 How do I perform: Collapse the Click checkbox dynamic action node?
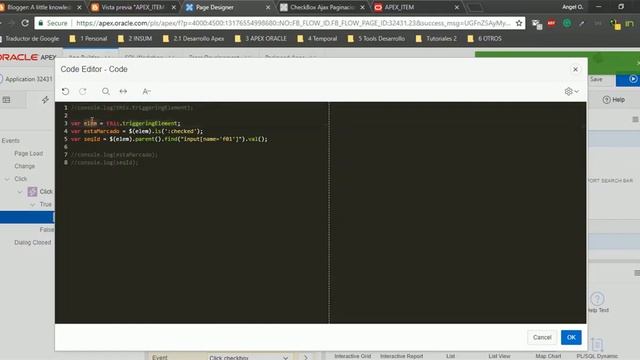(x=20, y=191)
